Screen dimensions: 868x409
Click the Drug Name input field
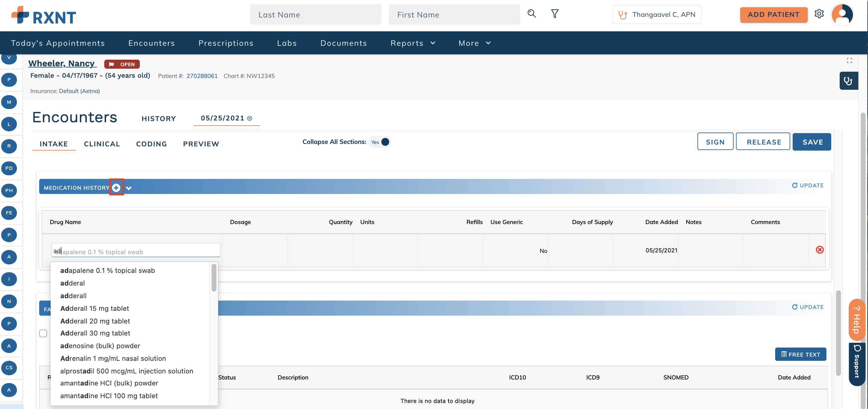(x=136, y=251)
